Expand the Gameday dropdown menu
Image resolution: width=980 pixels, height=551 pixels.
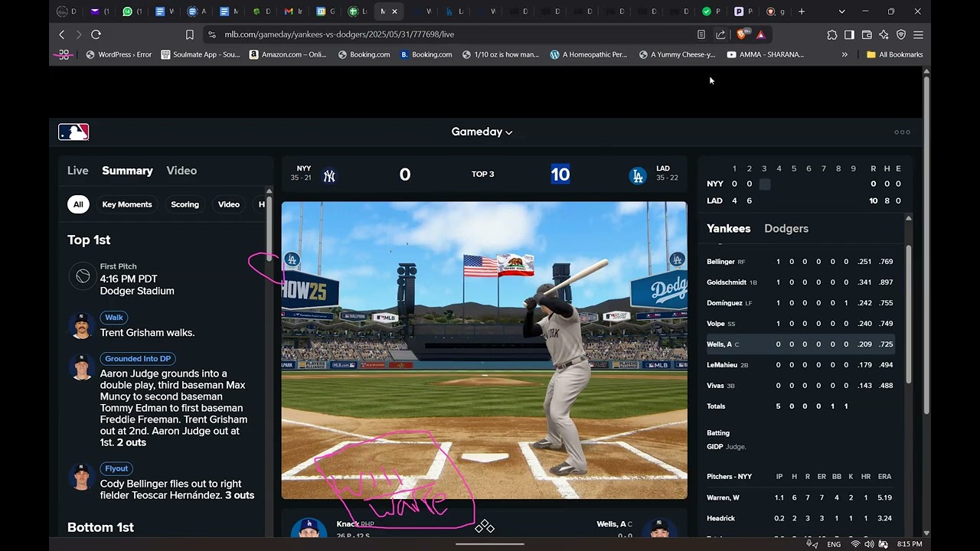[482, 132]
